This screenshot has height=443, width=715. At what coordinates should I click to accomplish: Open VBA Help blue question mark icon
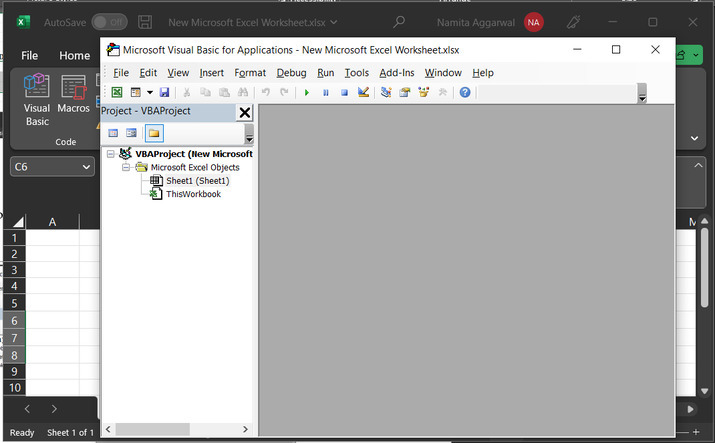tap(465, 93)
